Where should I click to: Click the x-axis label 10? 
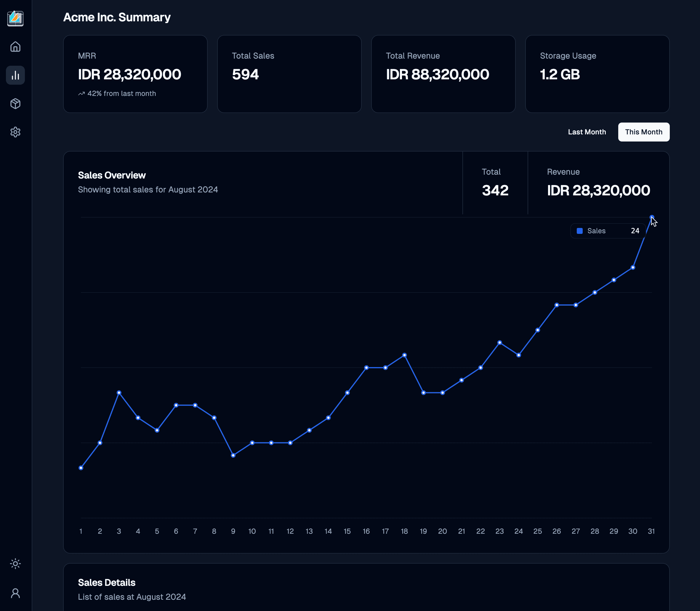(x=252, y=531)
